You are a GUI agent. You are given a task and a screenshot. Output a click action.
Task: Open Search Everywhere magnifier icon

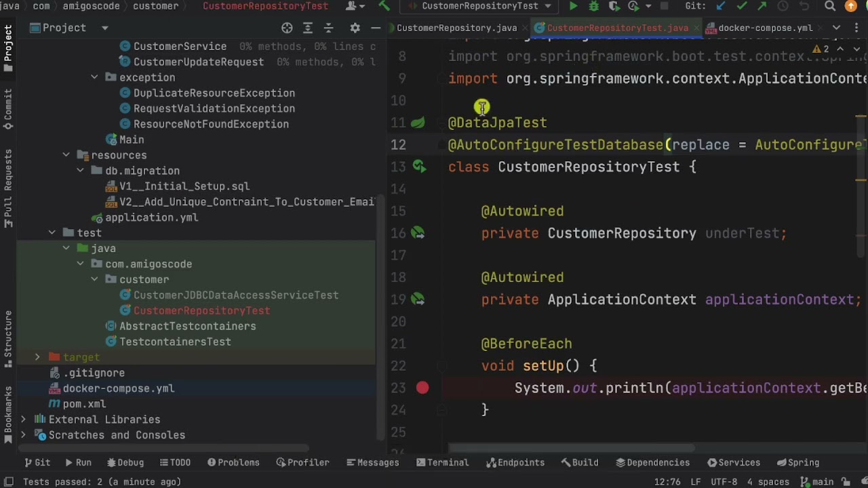830,6
